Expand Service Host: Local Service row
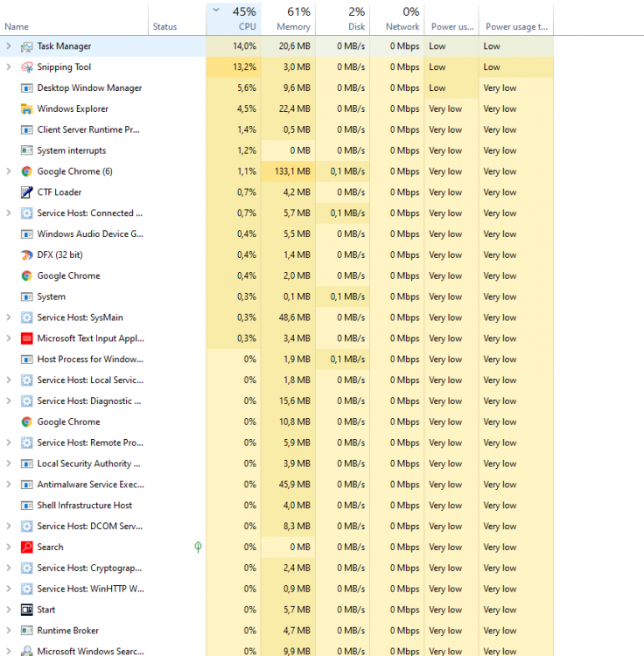 9,380
